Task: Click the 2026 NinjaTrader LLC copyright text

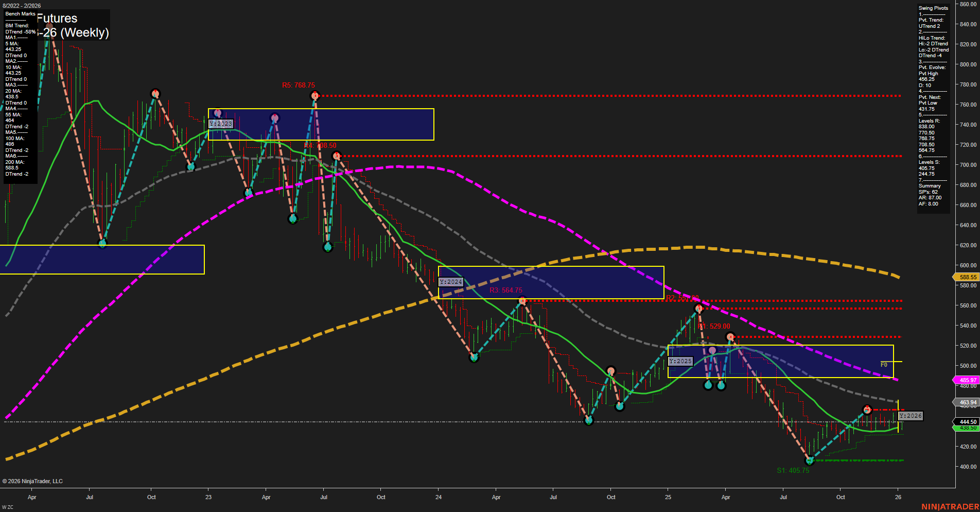Action: (32, 481)
